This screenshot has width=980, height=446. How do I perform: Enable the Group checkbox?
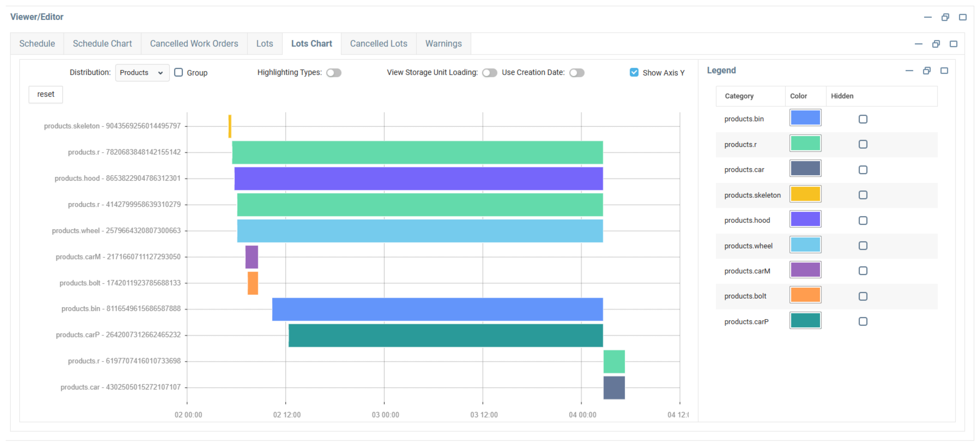(x=178, y=72)
